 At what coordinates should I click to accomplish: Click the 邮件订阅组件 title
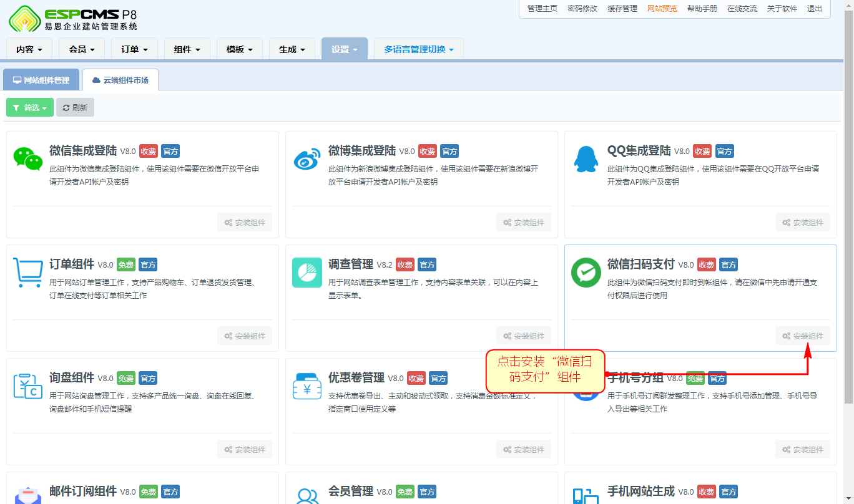coord(83,492)
